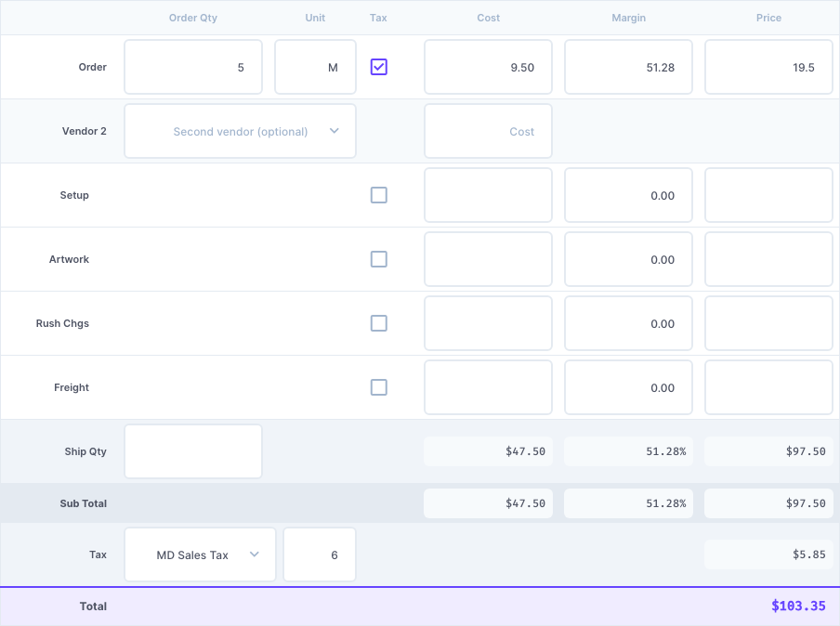This screenshot has height=626, width=840.
Task: Click the Cost column header
Action: point(489,18)
